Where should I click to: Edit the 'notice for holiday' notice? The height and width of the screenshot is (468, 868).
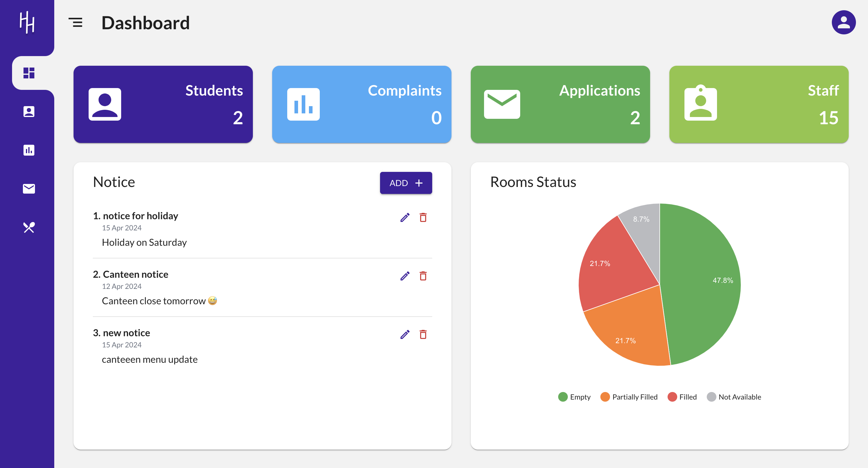[405, 217]
